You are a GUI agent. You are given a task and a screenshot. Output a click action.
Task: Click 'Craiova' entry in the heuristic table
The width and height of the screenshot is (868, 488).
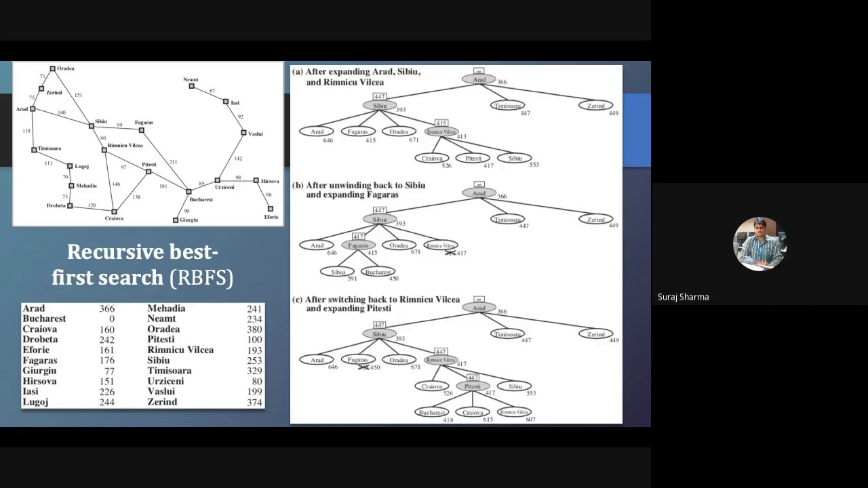point(39,329)
